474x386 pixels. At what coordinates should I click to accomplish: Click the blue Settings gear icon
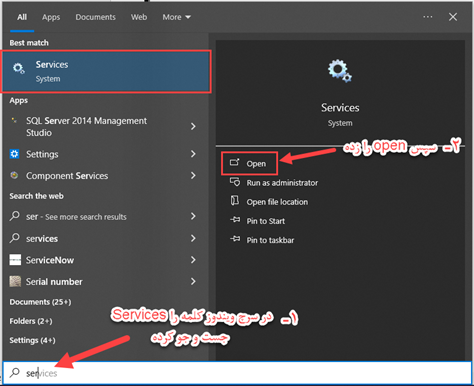(x=14, y=154)
